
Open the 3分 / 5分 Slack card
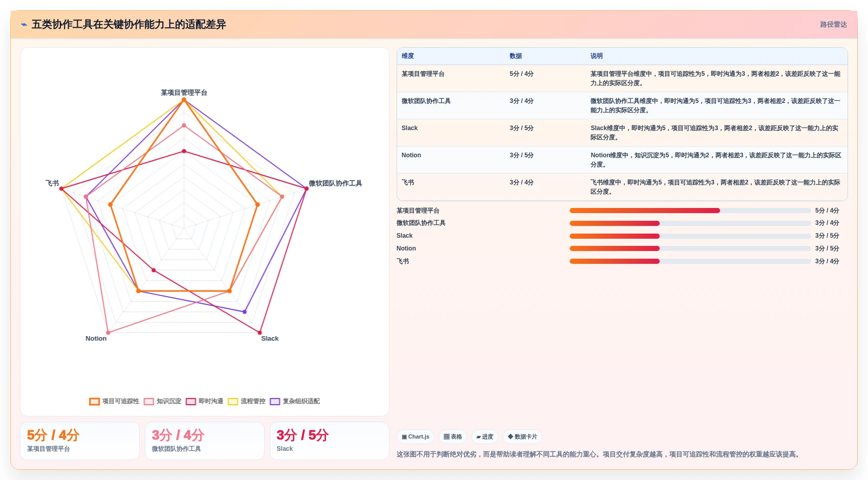click(x=330, y=441)
